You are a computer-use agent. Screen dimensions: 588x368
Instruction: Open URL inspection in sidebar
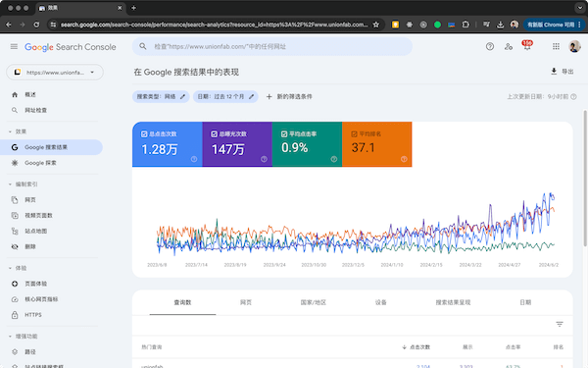click(35, 110)
